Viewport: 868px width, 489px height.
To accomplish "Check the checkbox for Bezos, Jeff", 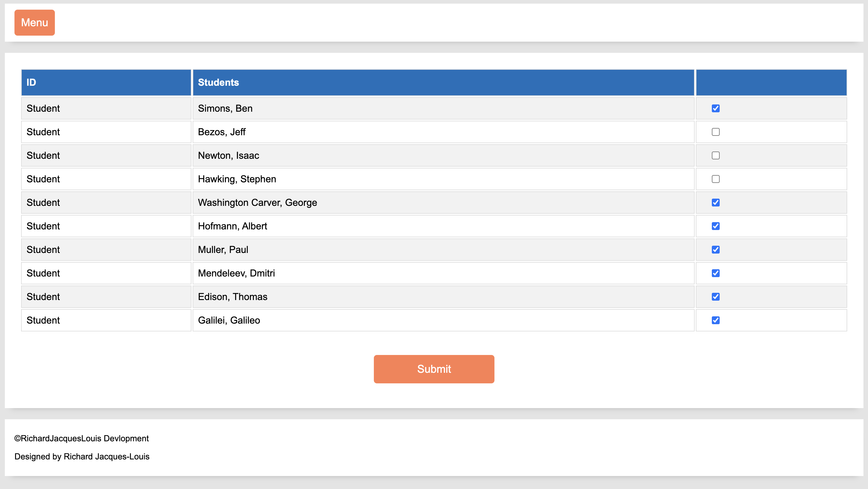I will 715,132.
